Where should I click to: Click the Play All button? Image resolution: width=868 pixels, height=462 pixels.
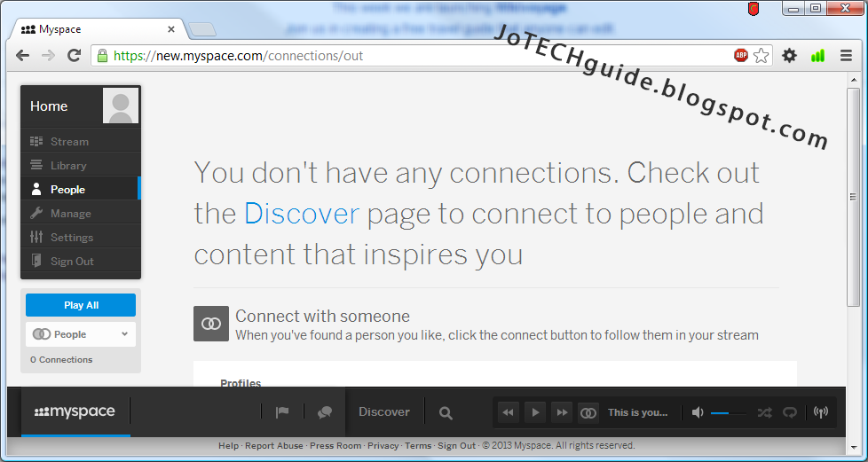coord(81,305)
